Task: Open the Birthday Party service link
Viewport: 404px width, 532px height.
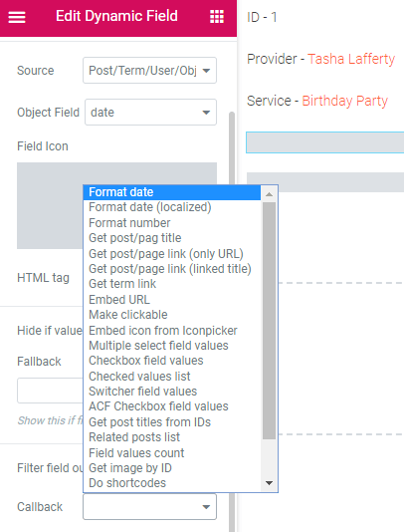Action: pos(344,101)
